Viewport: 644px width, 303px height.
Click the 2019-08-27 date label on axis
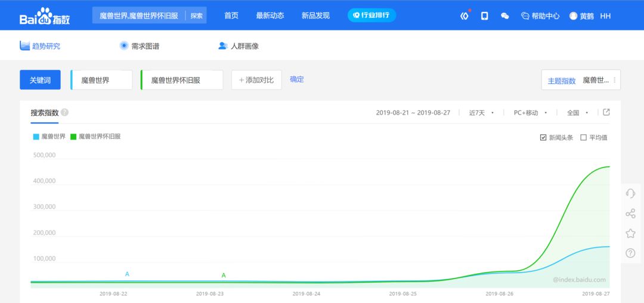(x=596, y=293)
